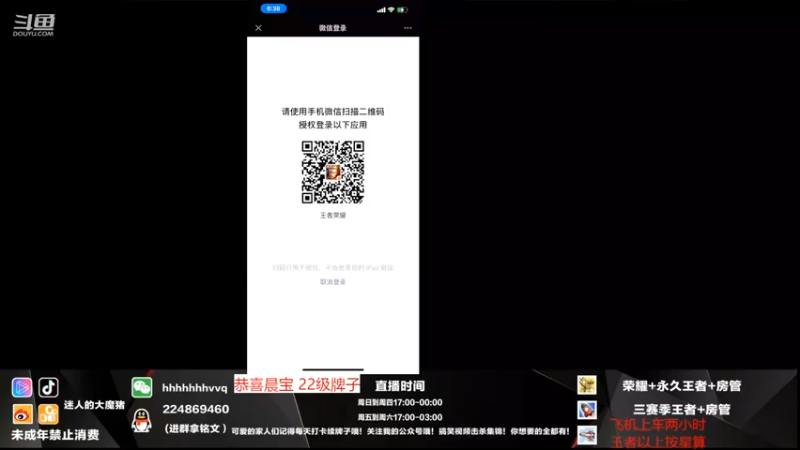The height and width of the screenshot is (450, 800).
Task: Click the Wi-Fi icon in phone status bar
Action: coord(391,10)
